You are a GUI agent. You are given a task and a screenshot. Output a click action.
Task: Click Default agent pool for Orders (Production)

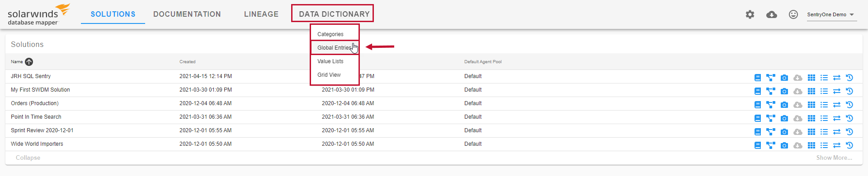[x=473, y=103]
